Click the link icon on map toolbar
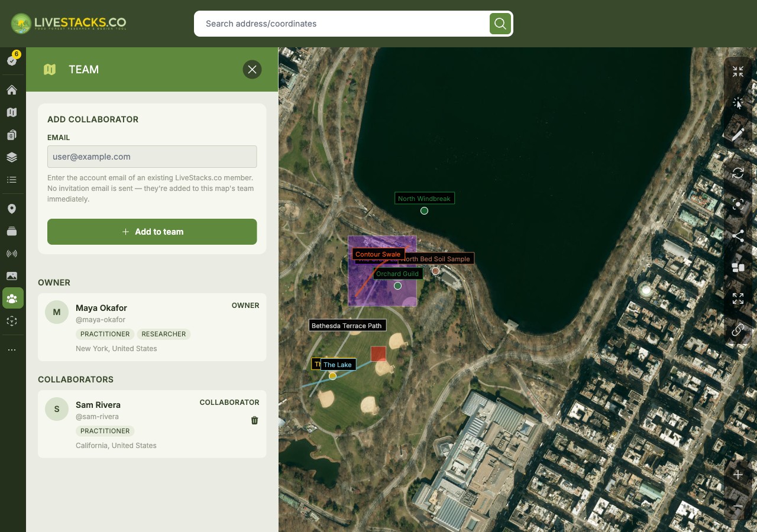The height and width of the screenshot is (532, 757). [737, 330]
